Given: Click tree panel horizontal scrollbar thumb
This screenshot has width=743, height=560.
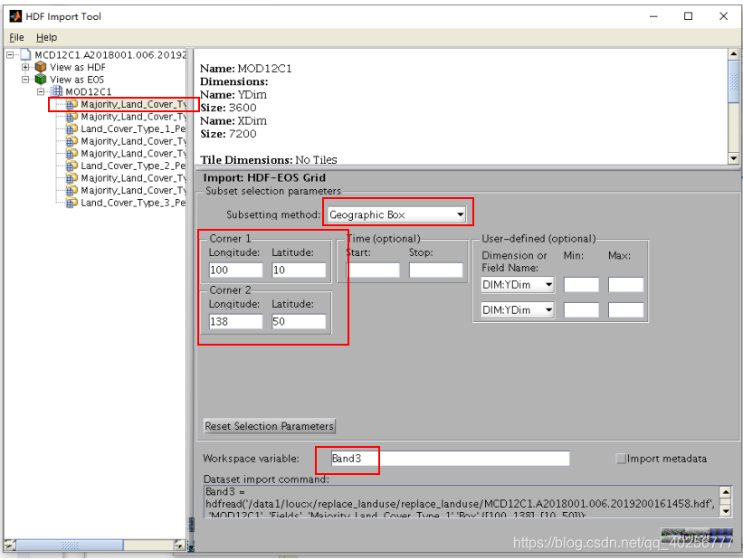Looking at the screenshot, I should click(70, 546).
